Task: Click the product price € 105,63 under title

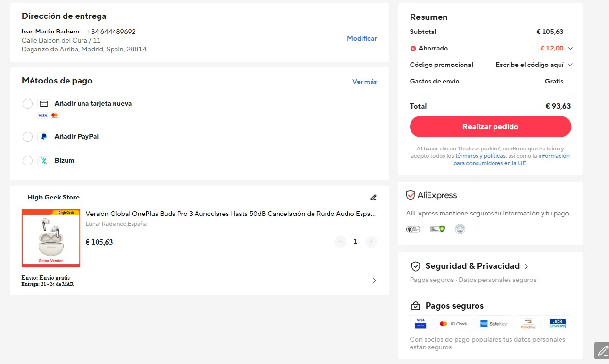Action: click(x=99, y=242)
